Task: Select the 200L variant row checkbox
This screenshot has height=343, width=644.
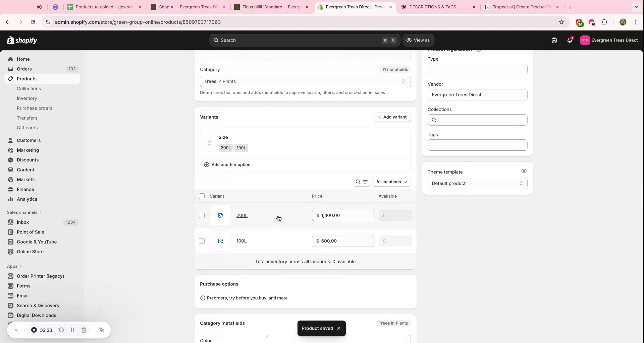Action: click(x=202, y=215)
